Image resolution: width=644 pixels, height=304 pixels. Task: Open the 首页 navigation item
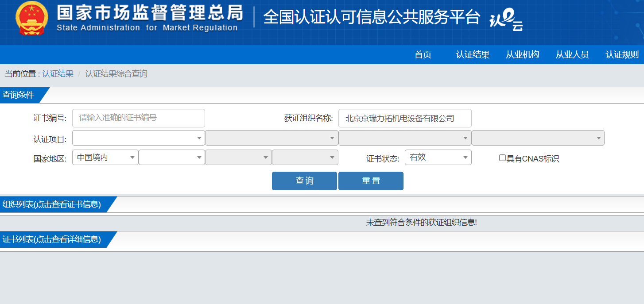(x=423, y=54)
